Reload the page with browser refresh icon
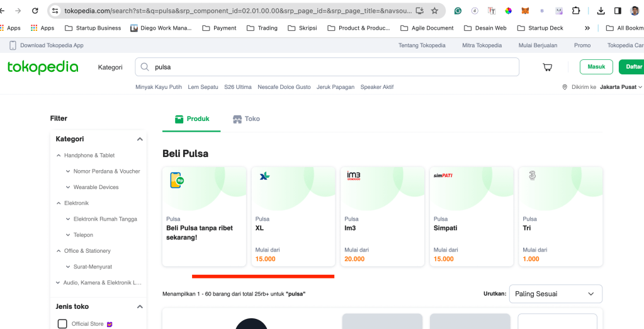 pos(35,11)
